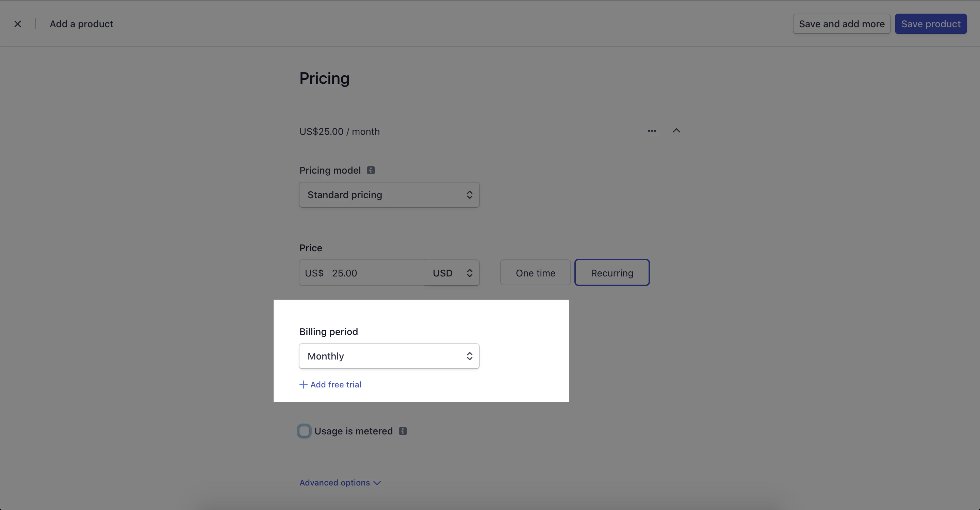Click the Usage is metered label
This screenshot has height=510, width=980.
coord(353,431)
